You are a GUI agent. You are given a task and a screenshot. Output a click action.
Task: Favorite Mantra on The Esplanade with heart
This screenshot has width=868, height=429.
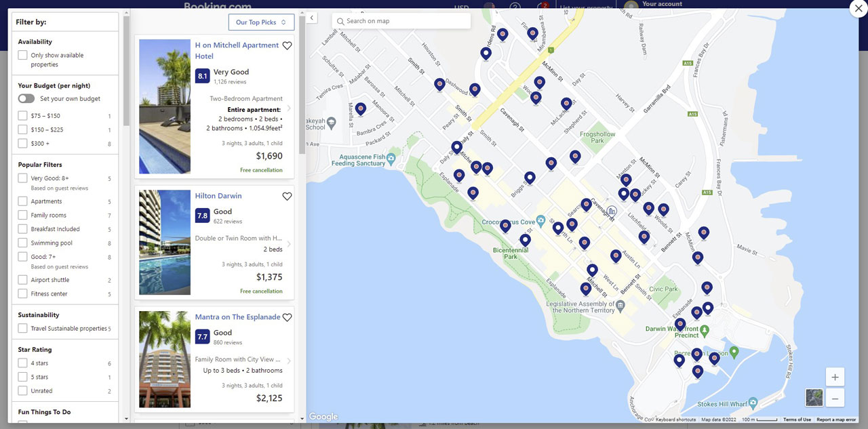point(287,317)
